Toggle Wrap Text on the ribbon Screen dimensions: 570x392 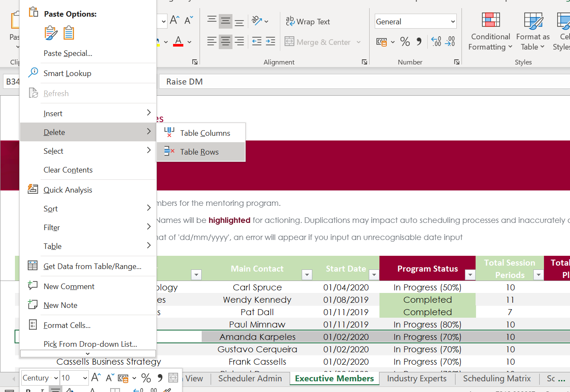click(x=308, y=21)
